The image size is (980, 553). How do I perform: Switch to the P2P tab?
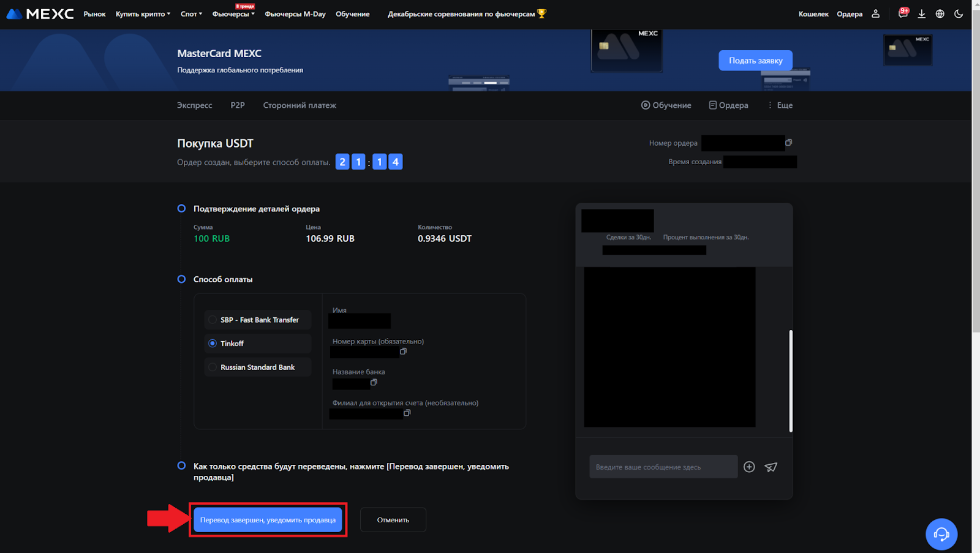pyautogui.click(x=238, y=105)
